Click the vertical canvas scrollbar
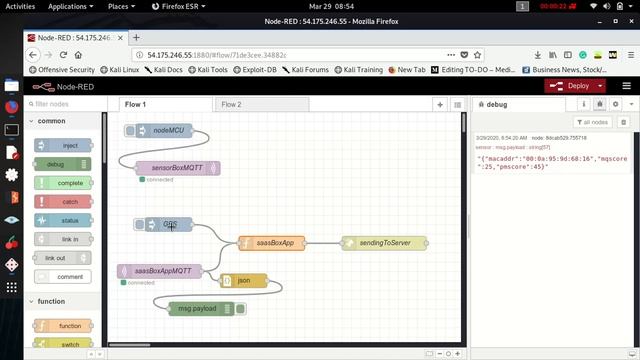Image resolution: width=640 pixels, height=360 pixels. click(464, 122)
